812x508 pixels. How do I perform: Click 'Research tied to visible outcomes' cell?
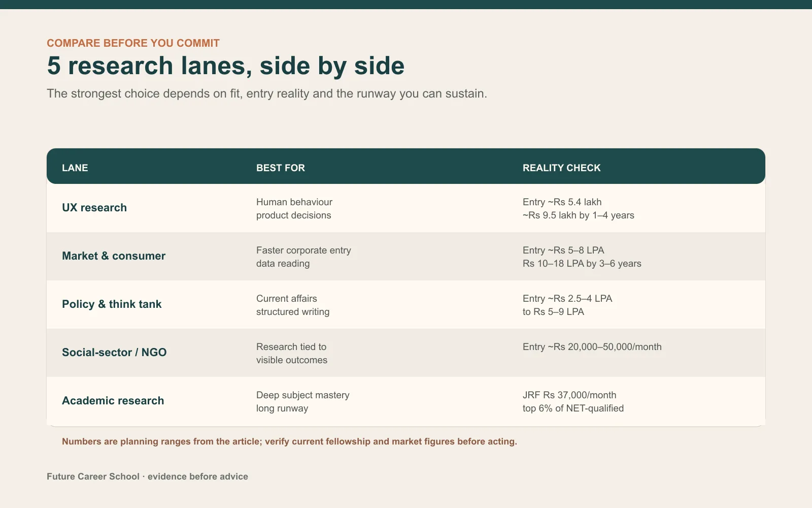coord(292,353)
